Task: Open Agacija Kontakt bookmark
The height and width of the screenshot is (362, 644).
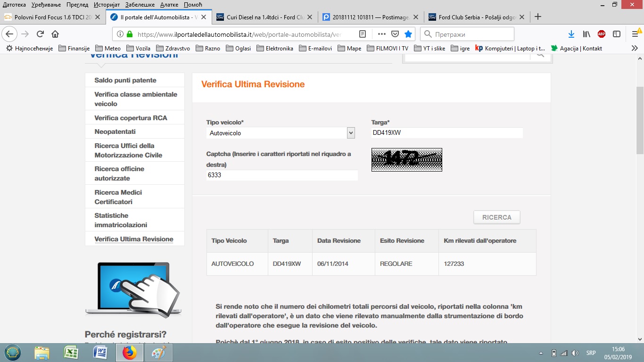Action: [577, 48]
